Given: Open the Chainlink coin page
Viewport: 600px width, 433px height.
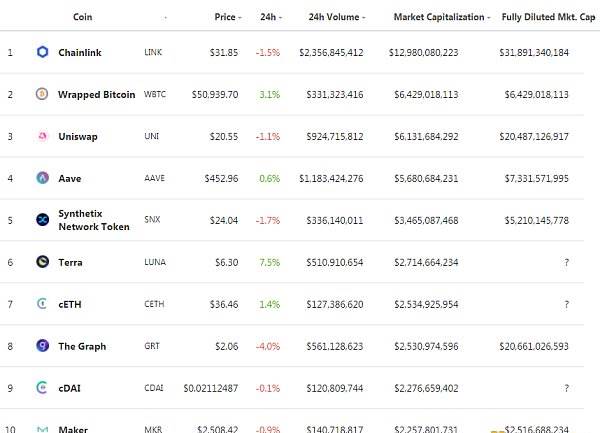Looking at the screenshot, I should tap(80, 52).
